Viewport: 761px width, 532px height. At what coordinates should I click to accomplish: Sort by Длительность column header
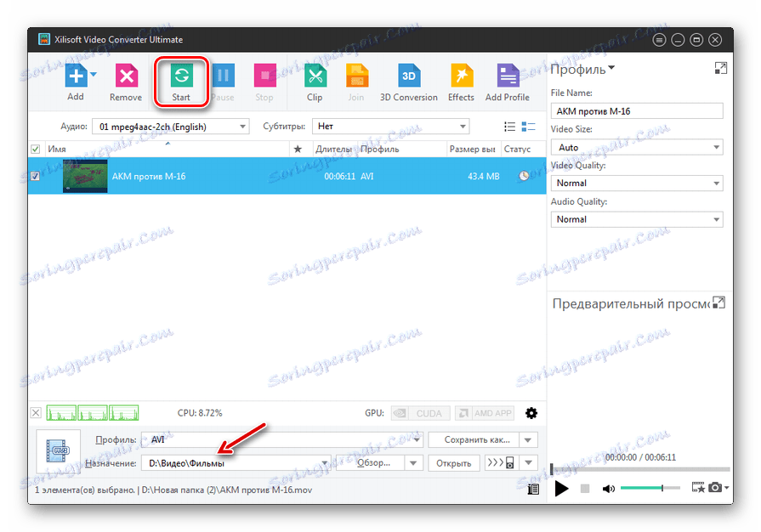[x=334, y=149]
